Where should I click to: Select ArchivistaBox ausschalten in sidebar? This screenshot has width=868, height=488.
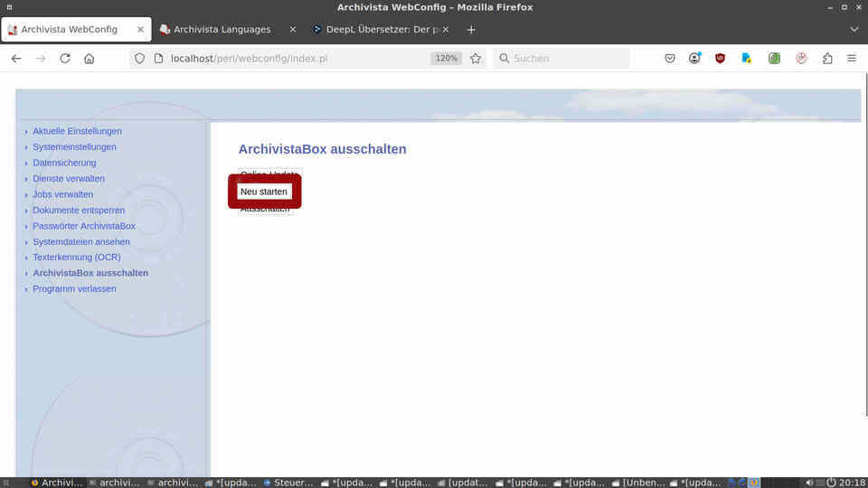(90, 273)
